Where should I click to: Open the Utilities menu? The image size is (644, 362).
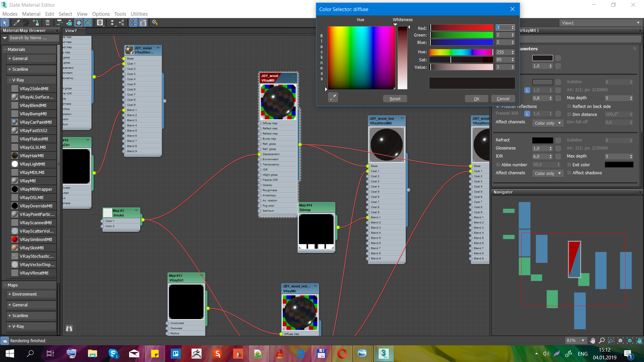(139, 14)
